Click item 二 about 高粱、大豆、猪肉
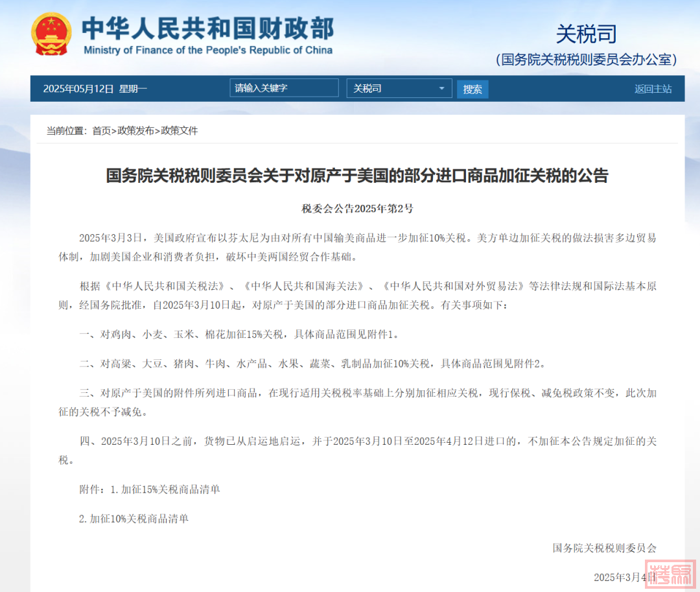 click(313, 364)
